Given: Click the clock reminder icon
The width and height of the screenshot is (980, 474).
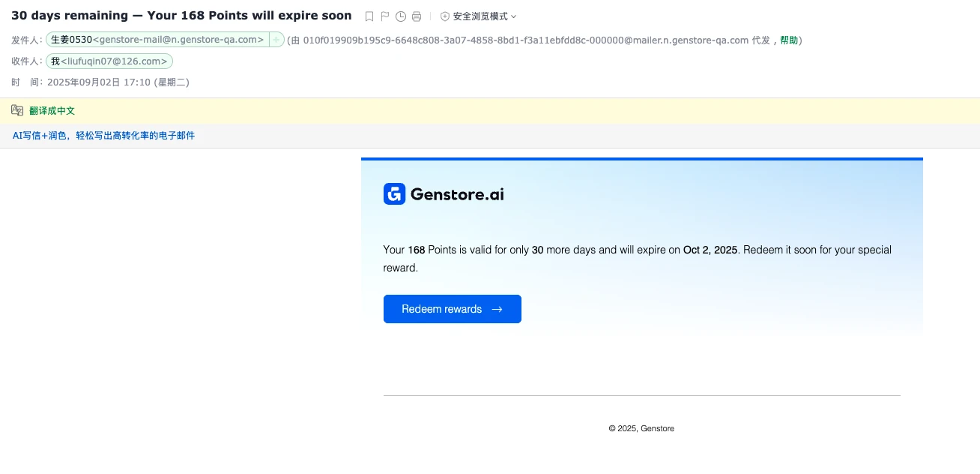Looking at the screenshot, I should point(401,16).
